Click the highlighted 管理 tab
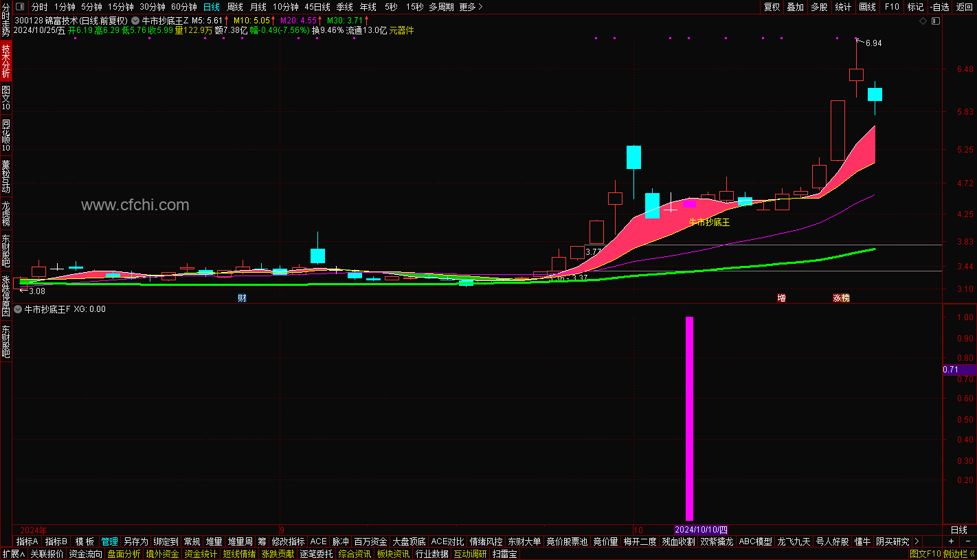 pos(110,541)
